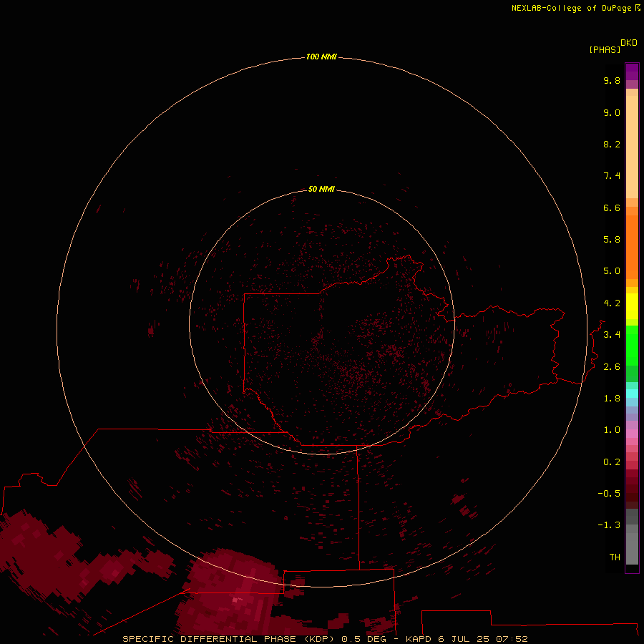Screen dimensions: 644x644
Task: Select the 100 NMI range ring label
Action: point(321,57)
